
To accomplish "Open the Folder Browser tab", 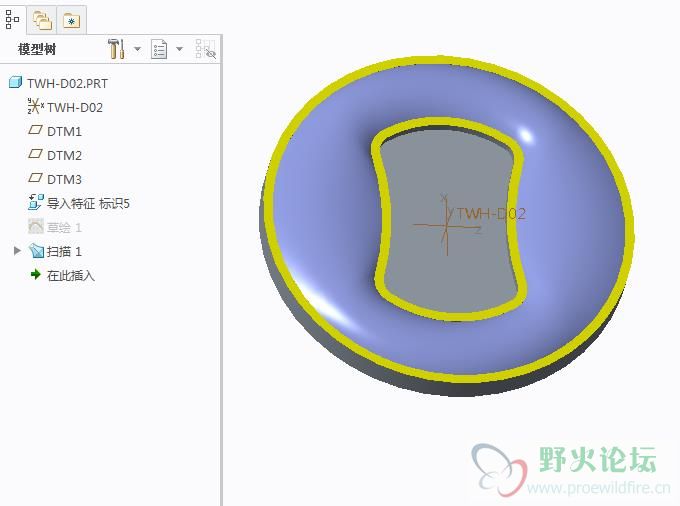I will click(42, 20).
